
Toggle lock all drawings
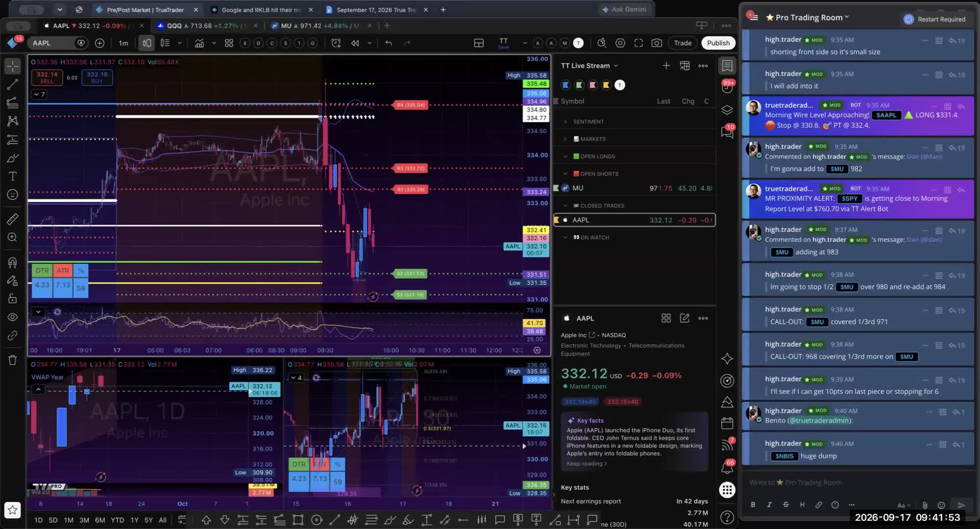click(12, 298)
